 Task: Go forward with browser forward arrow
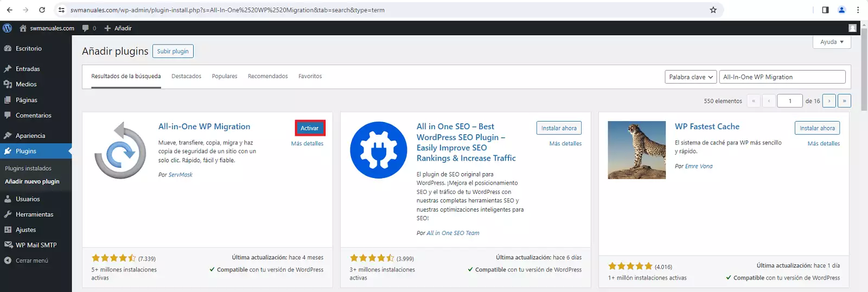click(x=25, y=10)
